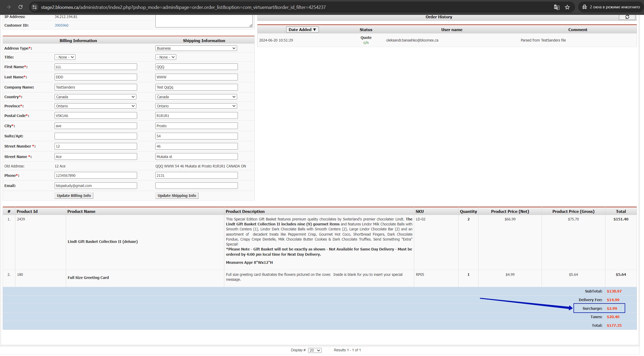Open the shipping Address Type dropdown
The width and height of the screenshot is (644, 356).
coord(196,48)
